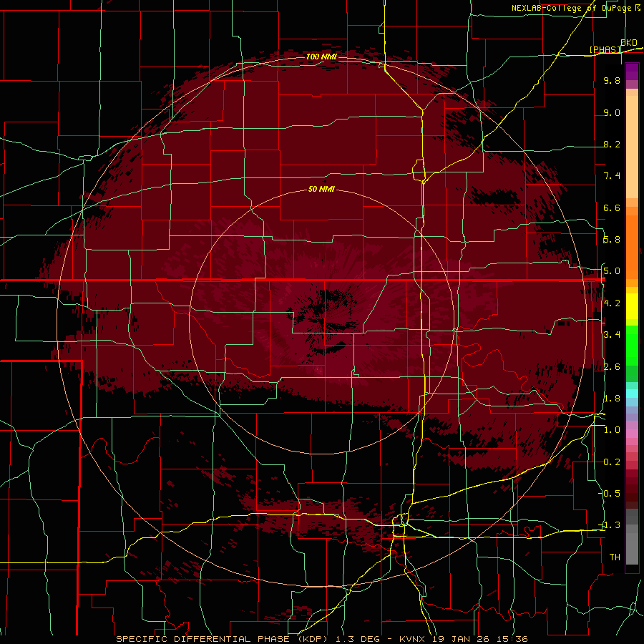Screen dimensions: 644x644
Task: Click the 8.2 scale label
Action: point(612,144)
